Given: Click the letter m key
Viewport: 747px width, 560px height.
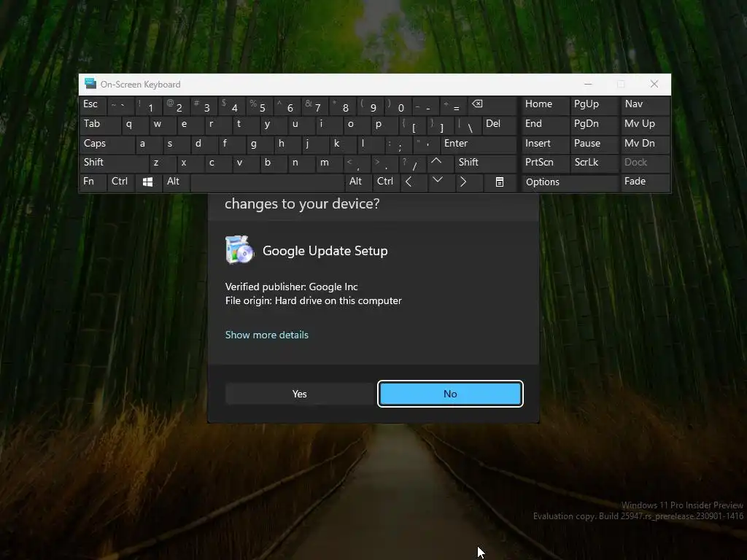Looking at the screenshot, I should [x=329, y=163].
